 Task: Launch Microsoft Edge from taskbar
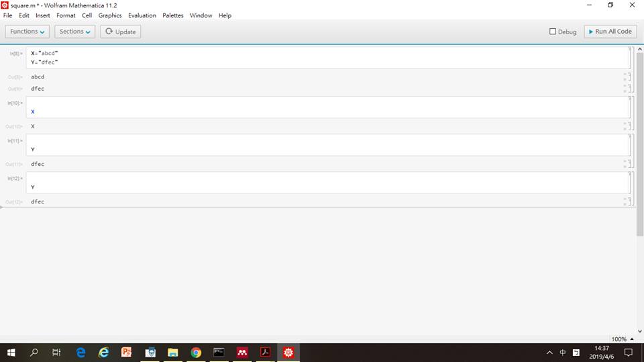click(x=81, y=353)
